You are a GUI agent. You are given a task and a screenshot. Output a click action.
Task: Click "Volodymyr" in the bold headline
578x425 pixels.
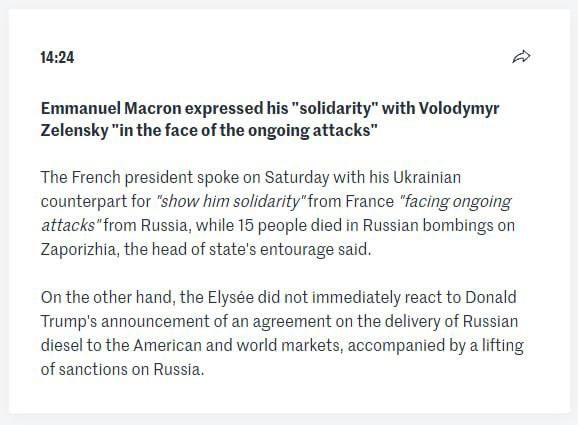pyautogui.click(x=459, y=109)
